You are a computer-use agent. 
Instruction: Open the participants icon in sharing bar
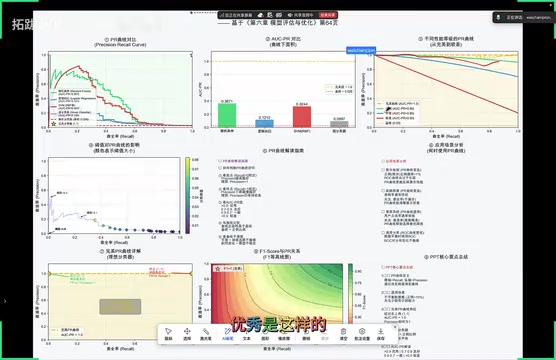point(270,15)
